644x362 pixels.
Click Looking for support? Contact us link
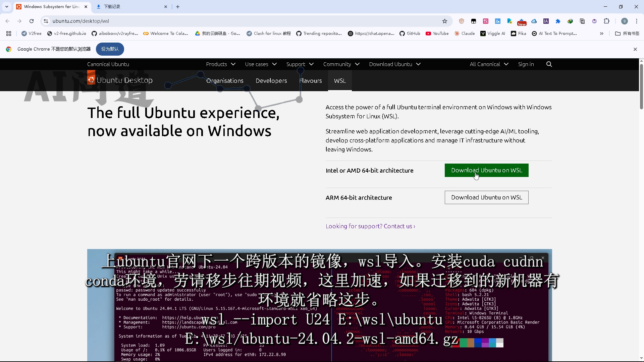[x=370, y=226]
